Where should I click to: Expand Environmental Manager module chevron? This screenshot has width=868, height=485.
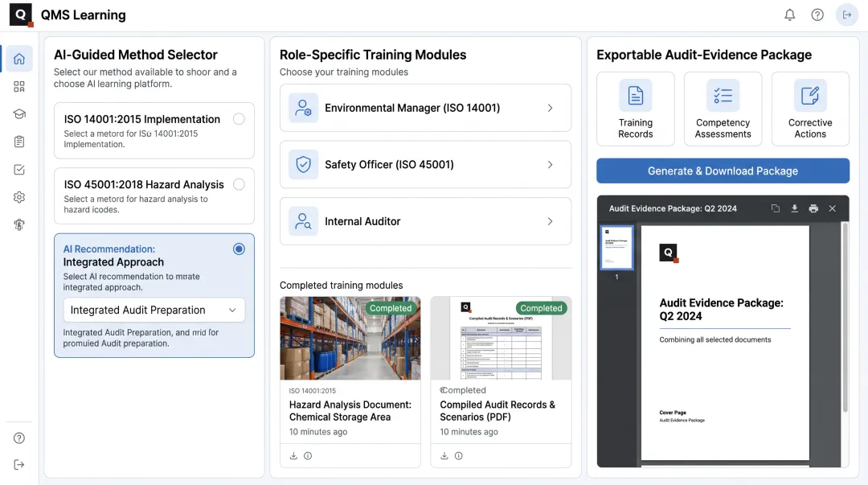point(550,108)
